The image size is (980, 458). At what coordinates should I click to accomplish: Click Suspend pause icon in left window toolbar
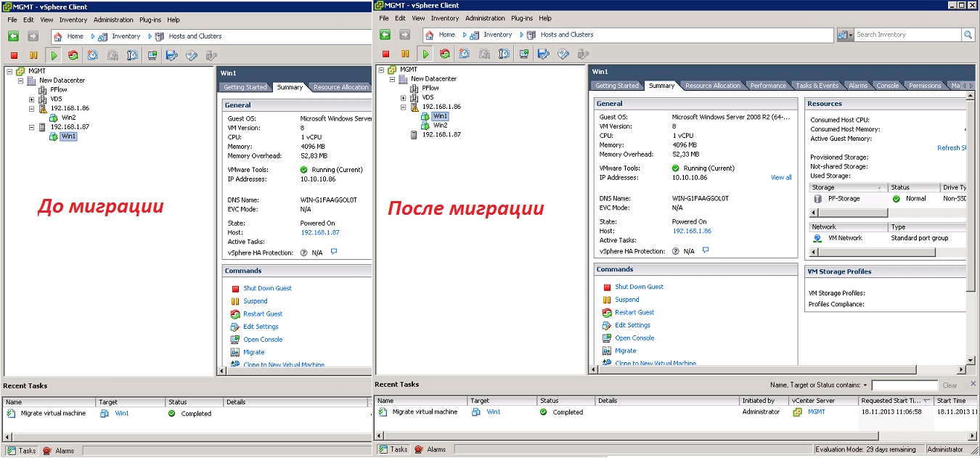click(x=33, y=55)
